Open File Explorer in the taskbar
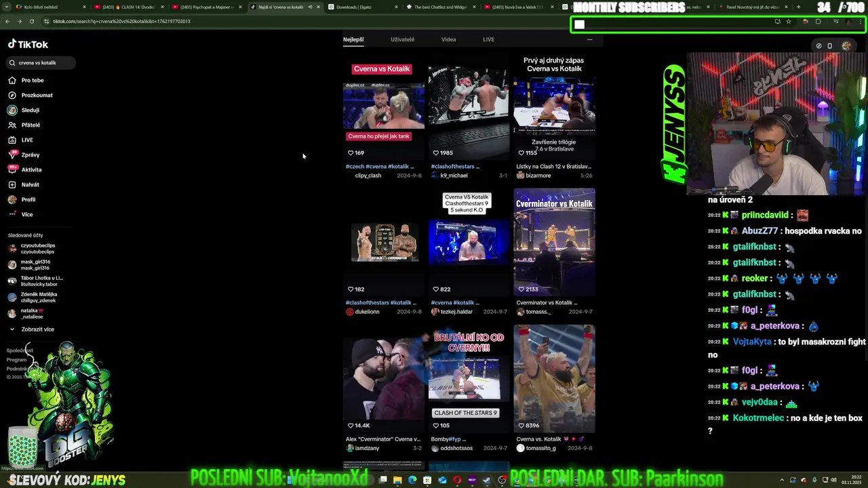868x488 pixels. point(397,480)
